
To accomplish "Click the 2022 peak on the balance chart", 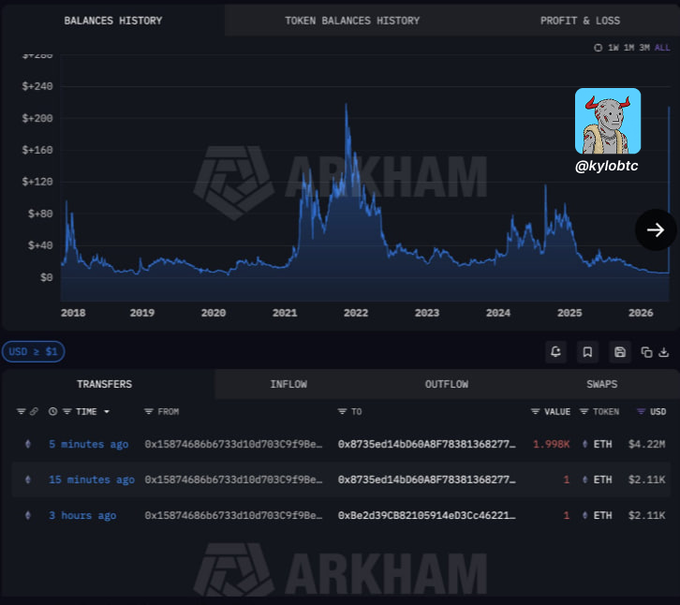I will coord(346,105).
